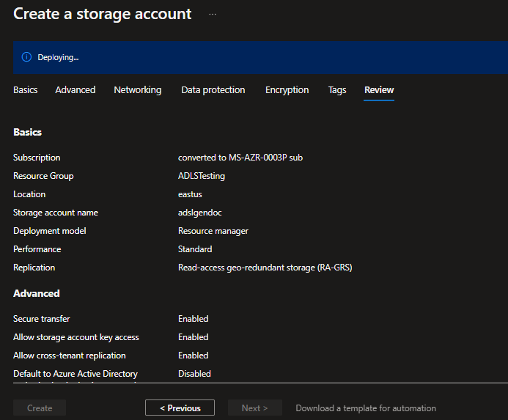Download a template for automation link

366,408
